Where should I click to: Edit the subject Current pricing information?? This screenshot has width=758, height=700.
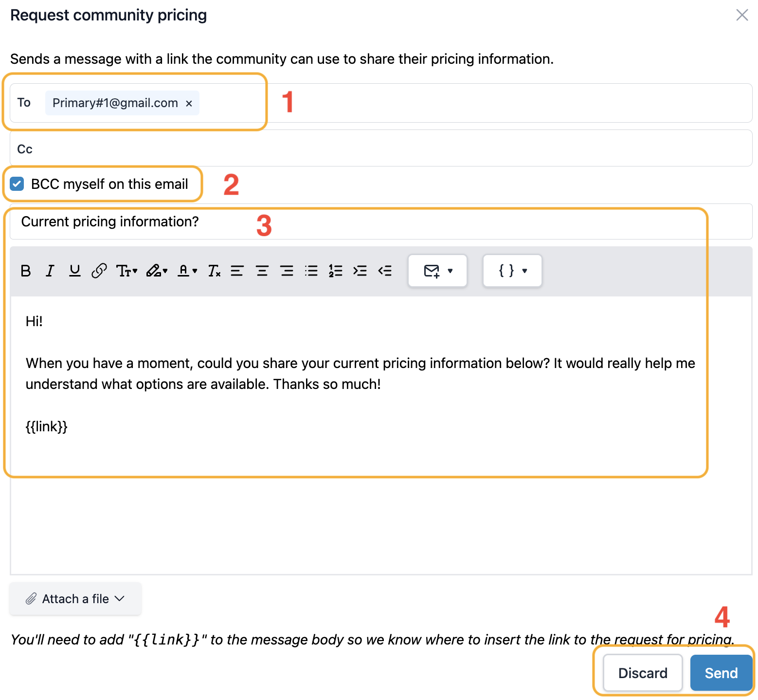pyautogui.click(x=381, y=222)
